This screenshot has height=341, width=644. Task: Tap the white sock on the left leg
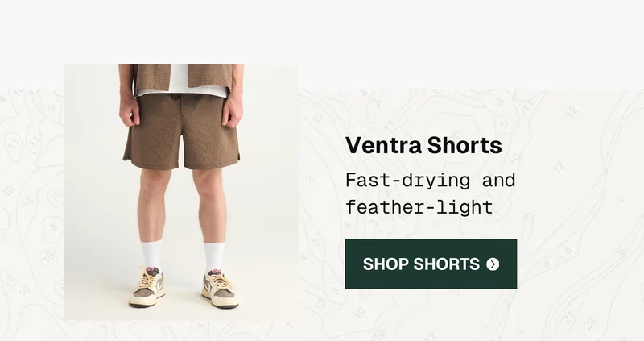point(151,255)
